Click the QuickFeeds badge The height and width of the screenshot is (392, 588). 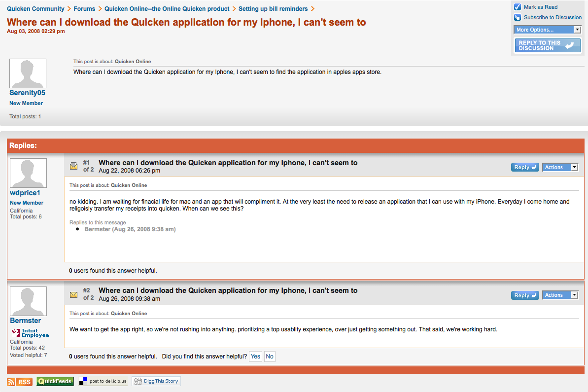55,382
